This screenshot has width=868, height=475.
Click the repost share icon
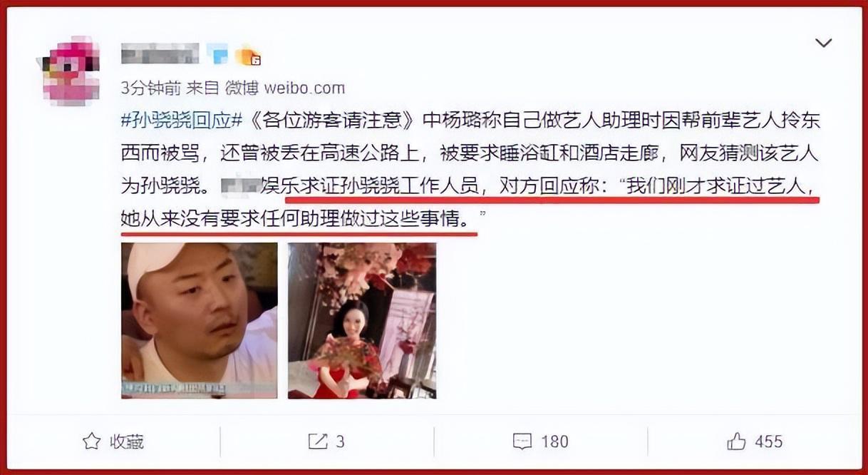coord(317,441)
